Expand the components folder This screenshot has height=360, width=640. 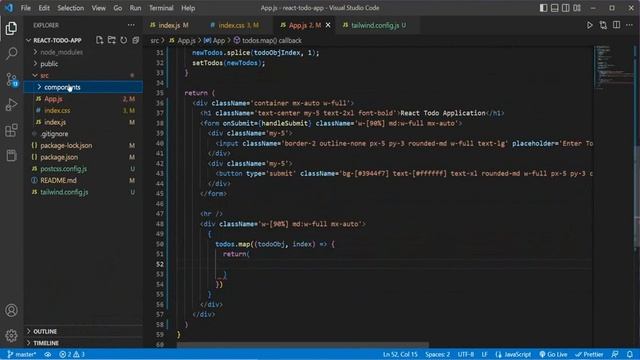pyautogui.click(x=83, y=87)
